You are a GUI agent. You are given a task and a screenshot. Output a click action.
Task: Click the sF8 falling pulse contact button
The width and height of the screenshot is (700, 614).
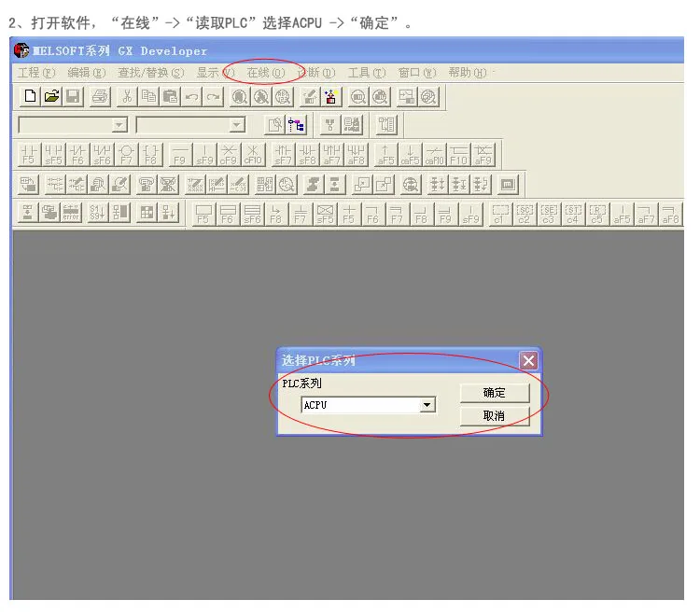point(307,154)
